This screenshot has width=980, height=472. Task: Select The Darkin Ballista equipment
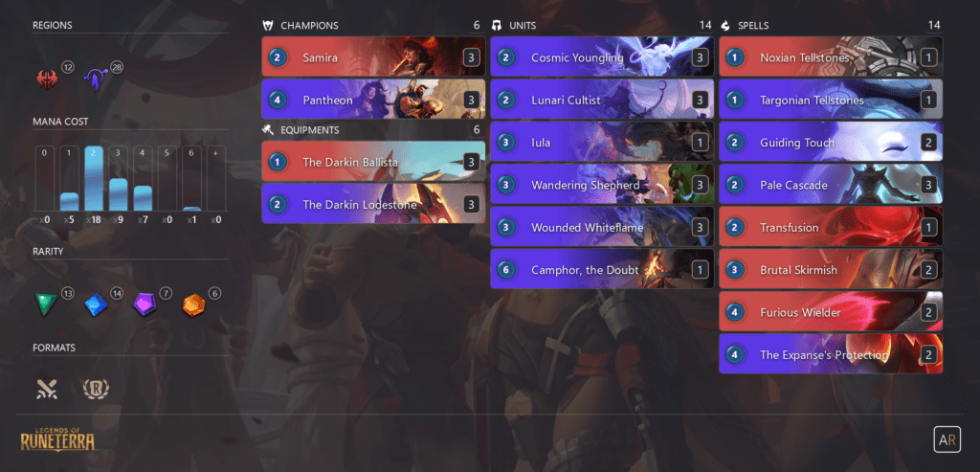373,162
